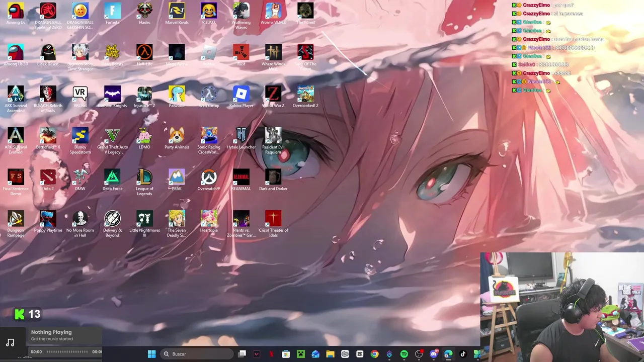The width and height of the screenshot is (644, 362).
Task: Select ARK Survival Evolved shortcut
Action: [16, 141]
